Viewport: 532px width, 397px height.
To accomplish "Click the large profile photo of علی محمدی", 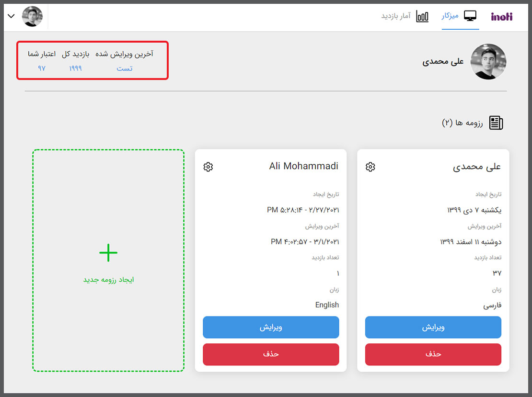I will point(488,62).
